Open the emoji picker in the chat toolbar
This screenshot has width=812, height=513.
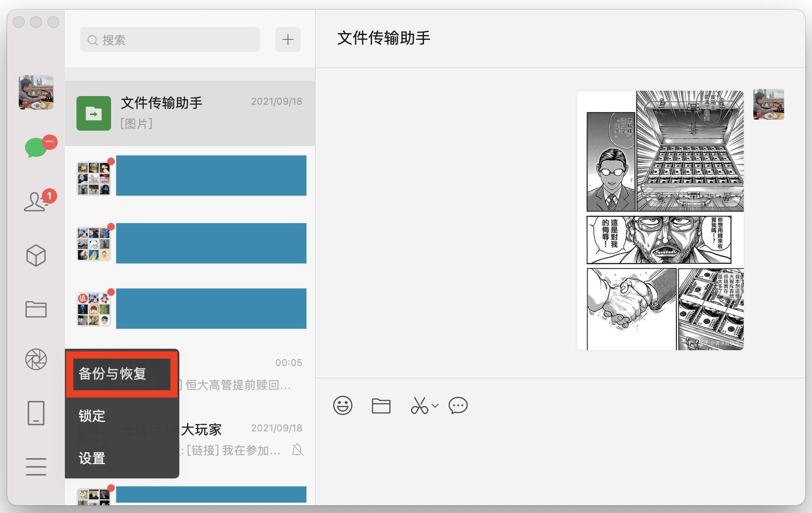point(343,406)
